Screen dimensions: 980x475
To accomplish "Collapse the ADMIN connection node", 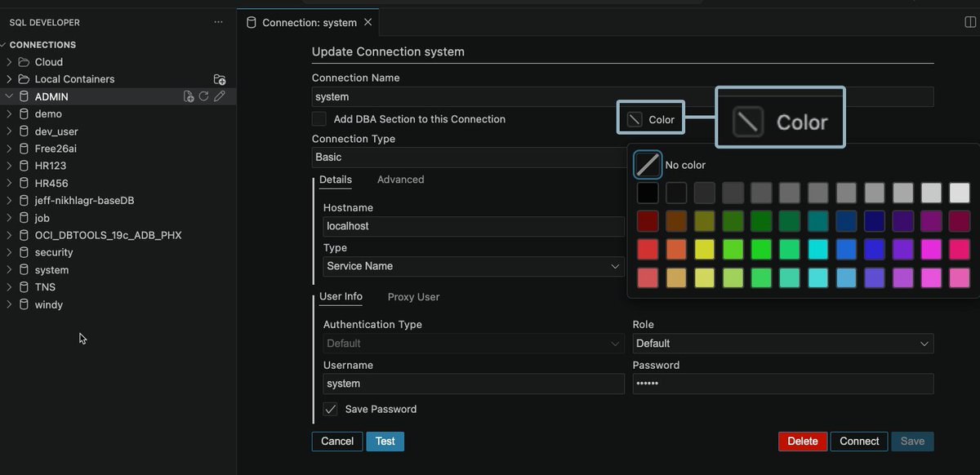I will pos(9,96).
